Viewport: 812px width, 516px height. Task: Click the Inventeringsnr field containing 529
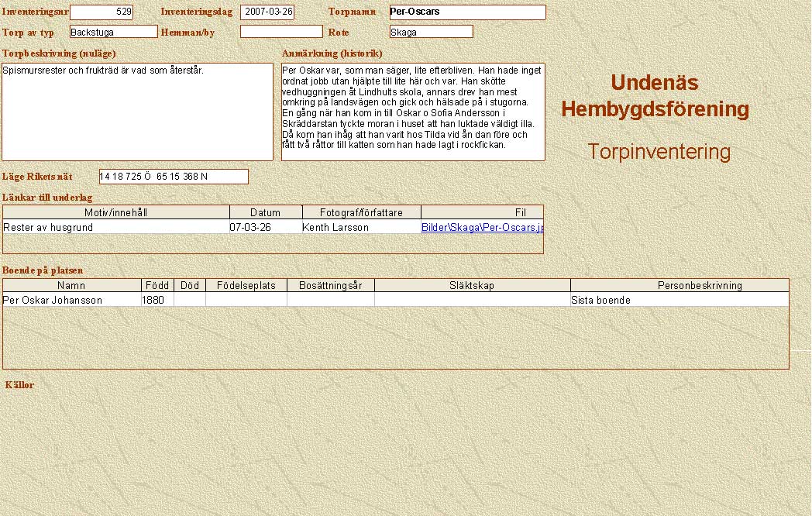(x=101, y=12)
